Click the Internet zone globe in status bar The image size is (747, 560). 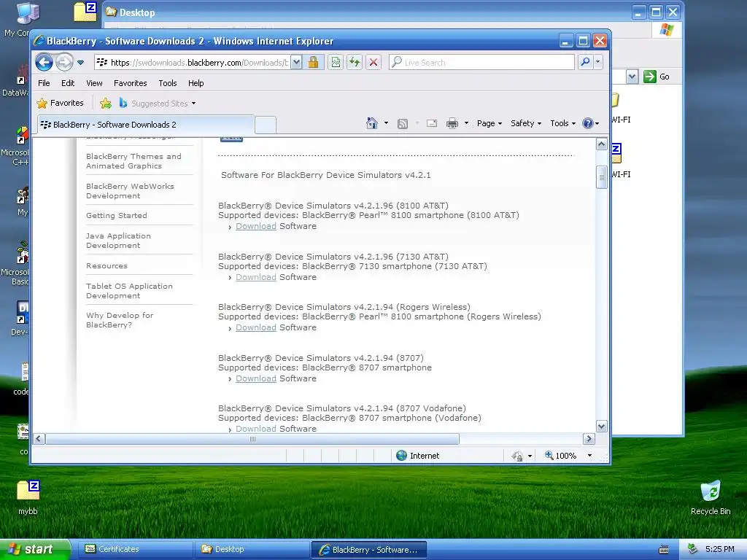(402, 456)
